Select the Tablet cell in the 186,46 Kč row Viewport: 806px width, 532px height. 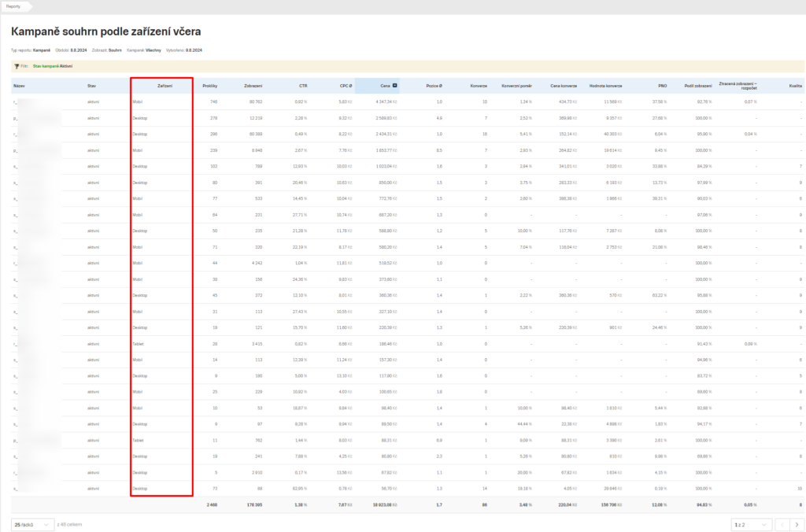[x=138, y=344]
